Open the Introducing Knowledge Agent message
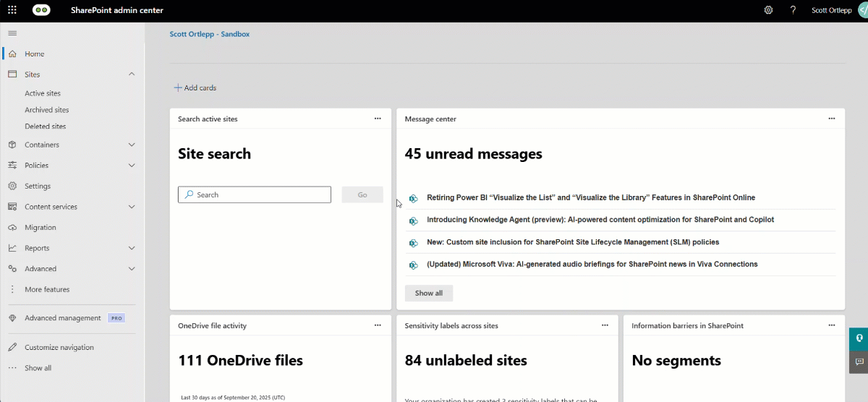This screenshot has width=868, height=402. (600, 219)
